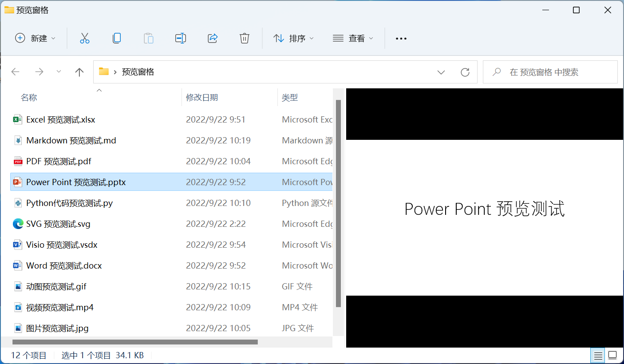Image resolution: width=624 pixels, height=364 pixels.
Task: Click the Word file icon
Action: [18, 265]
